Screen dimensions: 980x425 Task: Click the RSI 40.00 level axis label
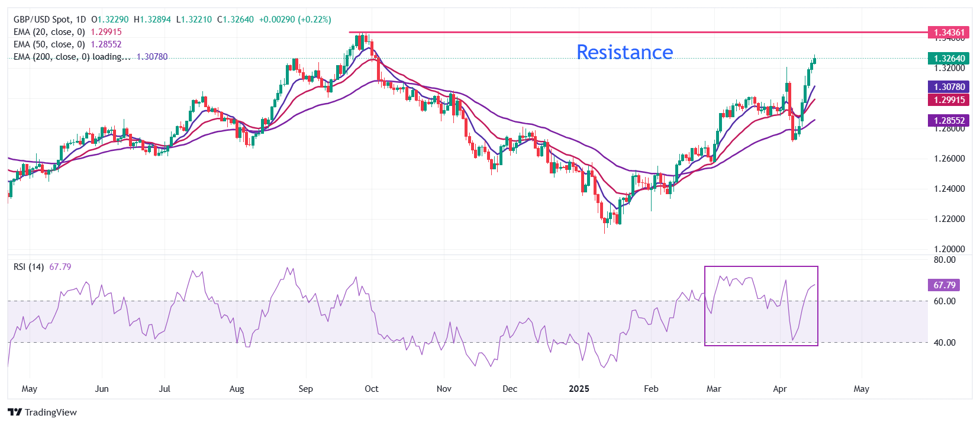pyautogui.click(x=944, y=343)
